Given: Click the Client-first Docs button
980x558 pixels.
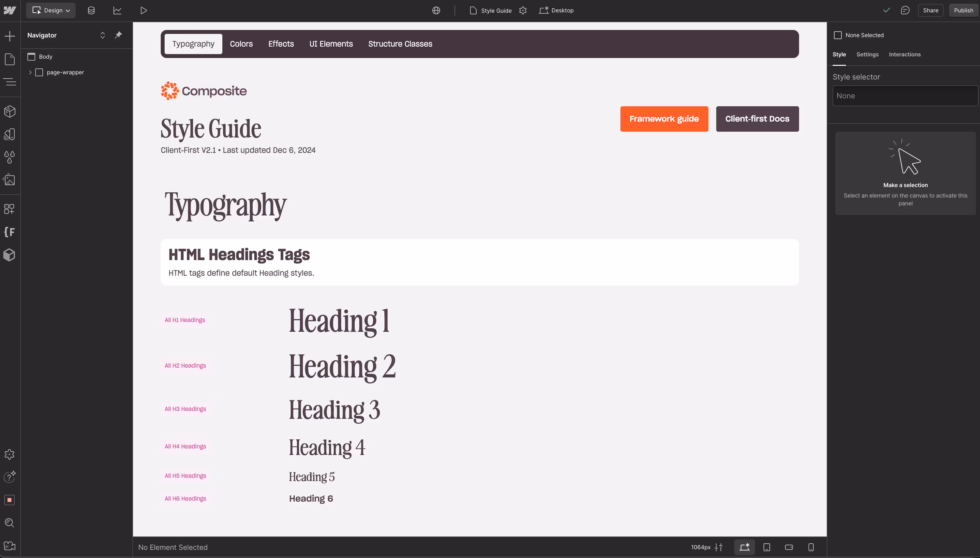Looking at the screenshot, I should 757,119.
